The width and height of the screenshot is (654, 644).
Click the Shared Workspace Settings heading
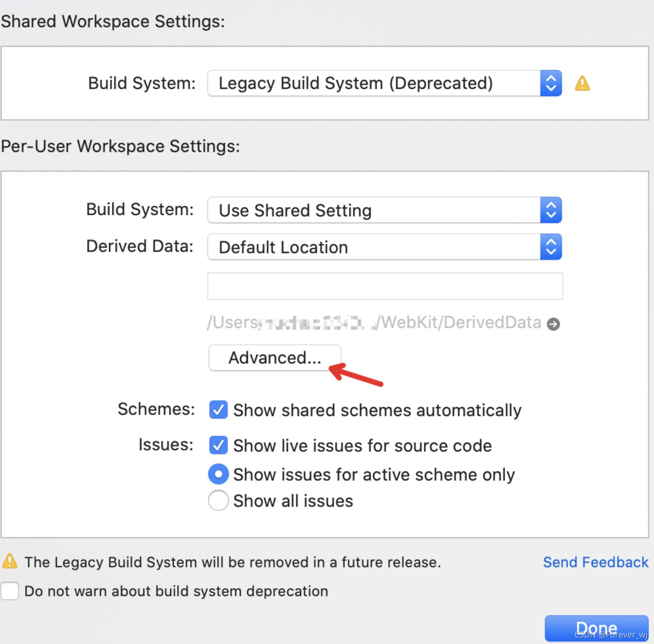point(113,21)
